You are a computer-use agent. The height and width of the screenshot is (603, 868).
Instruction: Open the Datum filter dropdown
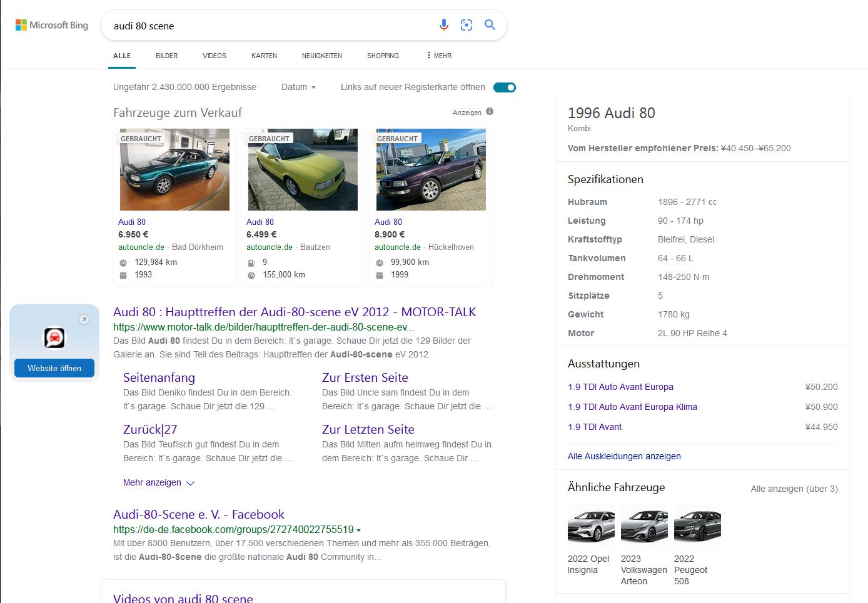click(298, 87)
